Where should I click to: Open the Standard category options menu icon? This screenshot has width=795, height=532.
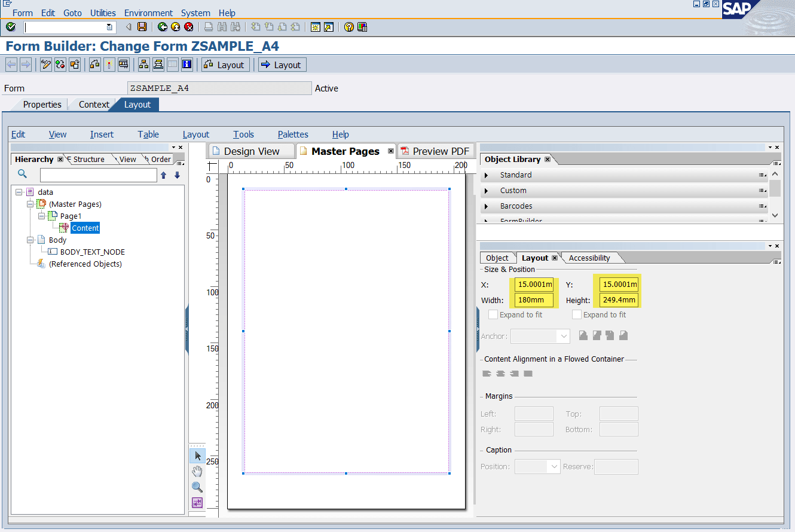762,175
